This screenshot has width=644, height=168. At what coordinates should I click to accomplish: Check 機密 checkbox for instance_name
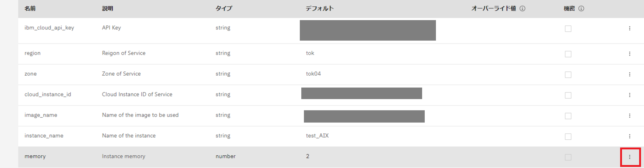coord(568,137)
